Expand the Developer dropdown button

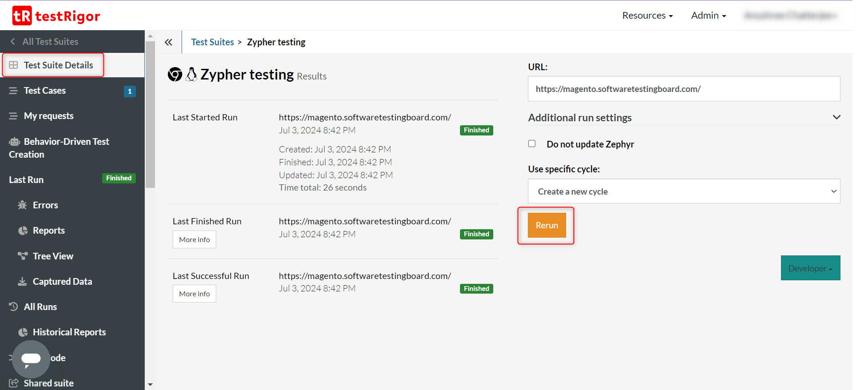pyautogui.click(x=810, y=268)
